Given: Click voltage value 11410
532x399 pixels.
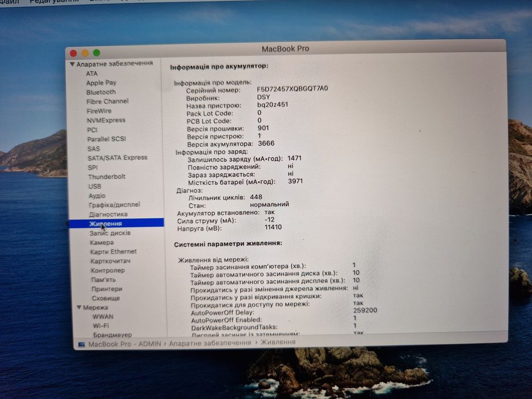Looking at the screenshot, I should tap(273, 227).
